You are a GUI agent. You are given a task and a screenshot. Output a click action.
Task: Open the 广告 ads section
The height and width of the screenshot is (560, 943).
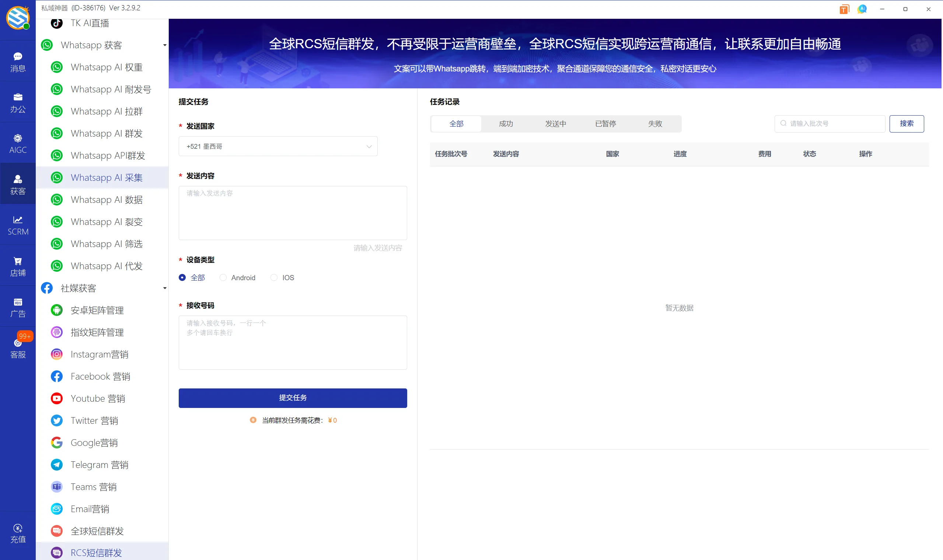(x=18, y=306)
